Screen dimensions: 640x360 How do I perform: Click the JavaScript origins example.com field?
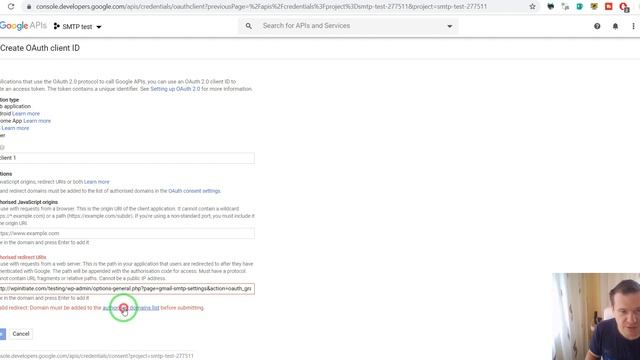pos(127,233)
